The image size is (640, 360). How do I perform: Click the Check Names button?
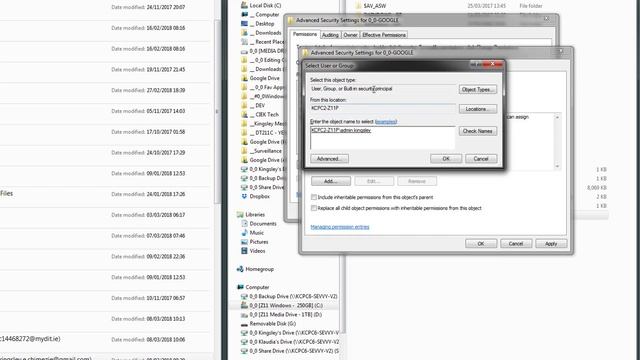(478, 131)
